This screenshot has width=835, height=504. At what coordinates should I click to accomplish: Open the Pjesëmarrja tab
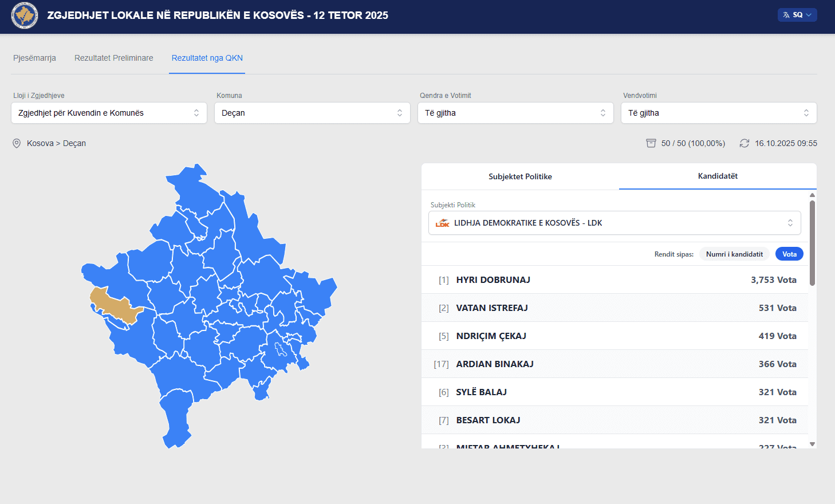click(34, 58)
